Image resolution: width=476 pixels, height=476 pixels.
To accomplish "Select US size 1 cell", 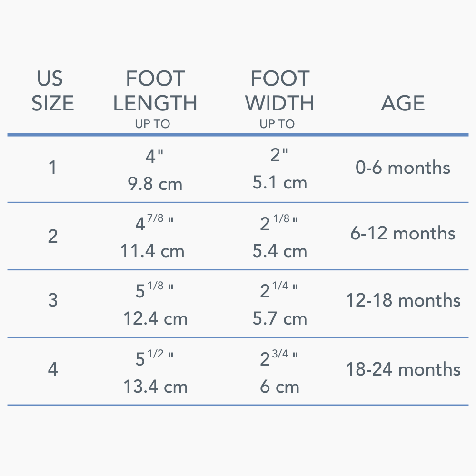I will (52, 168).
